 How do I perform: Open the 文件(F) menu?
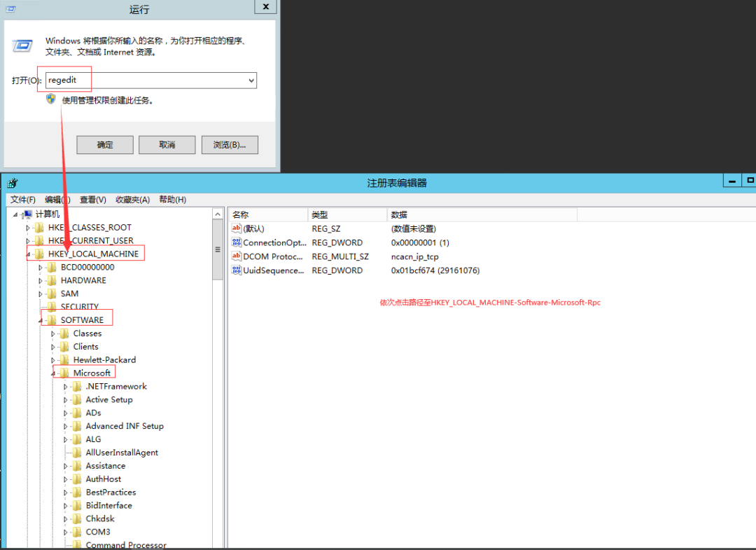click(22, 200)
